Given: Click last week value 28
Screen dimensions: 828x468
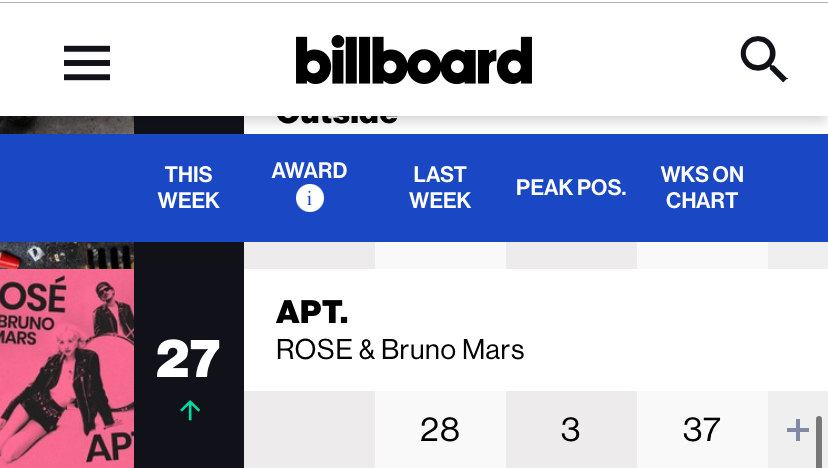Looking at the screenshot, I should (440, 429).
